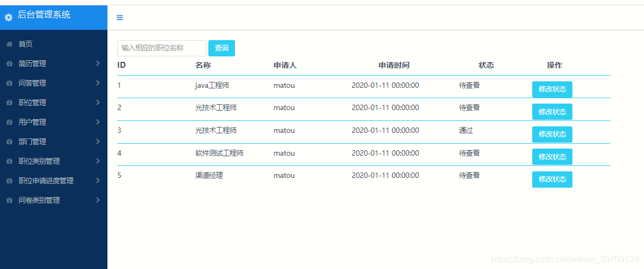The height and width of the screenshot is (269, 644).
Task: Click the 通过 status cell
Action: (x=466, y=131)
